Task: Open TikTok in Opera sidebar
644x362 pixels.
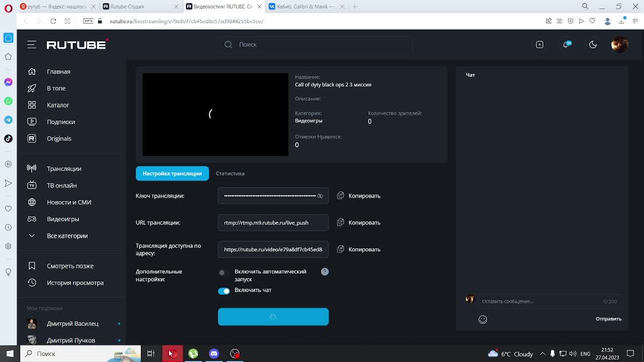Action: point(9,139)
